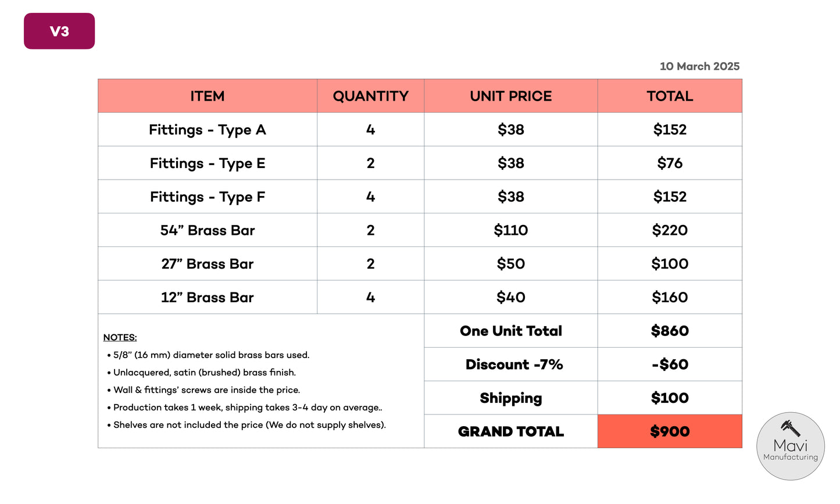Image resolution: width=840 pixels, height=504 pixels.
Task: Select the 10 March 2025 date
Action: 699,66
